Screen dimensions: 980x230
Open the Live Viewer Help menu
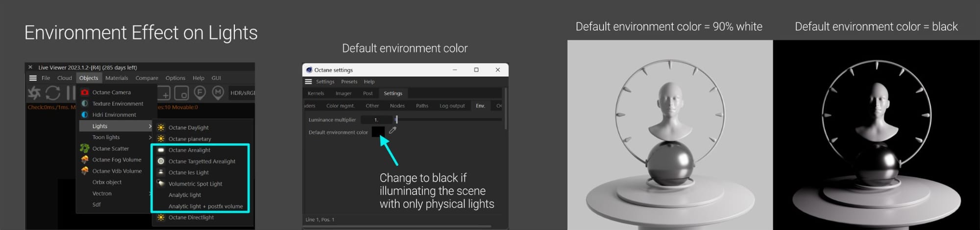(198, 78)
